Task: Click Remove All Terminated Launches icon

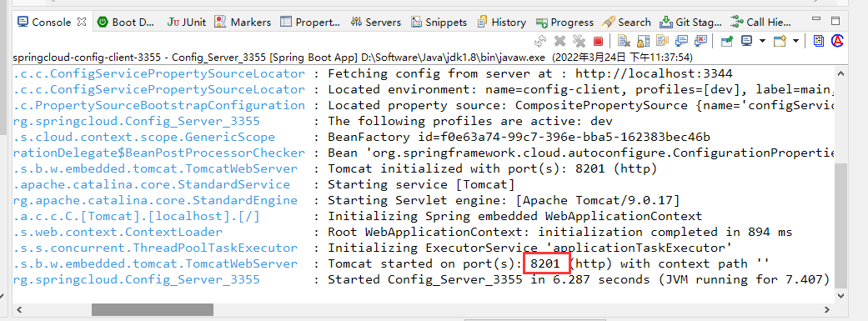Action: click(579, 41)
